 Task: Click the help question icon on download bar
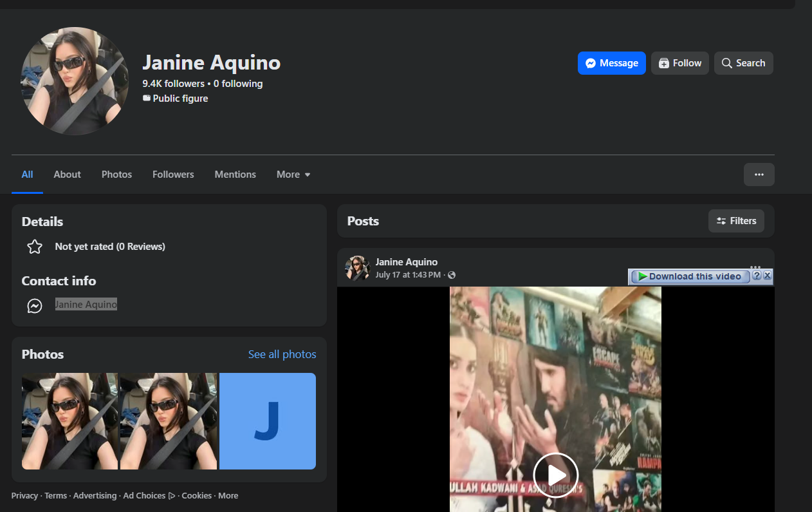point(757,276)
